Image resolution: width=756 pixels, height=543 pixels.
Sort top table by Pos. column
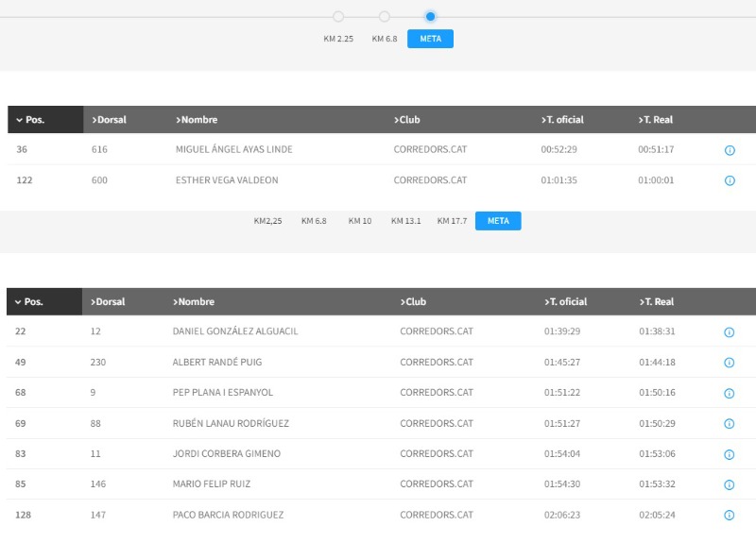(x=30, y=120)
